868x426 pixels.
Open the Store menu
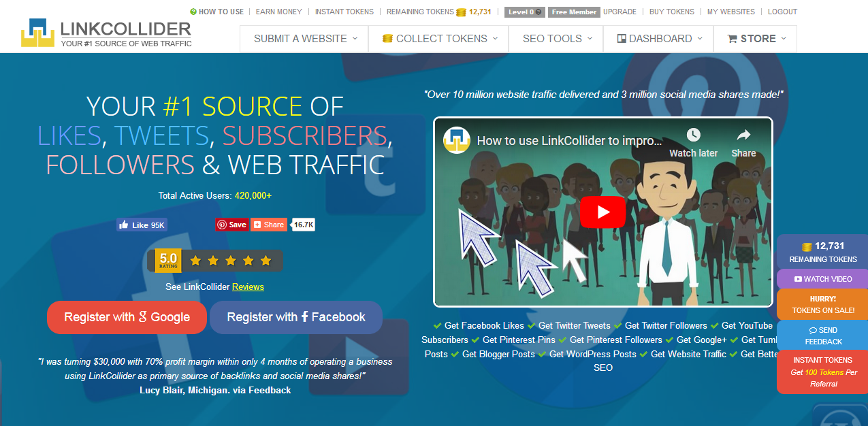pyautogui.click(x=755, y=39)
